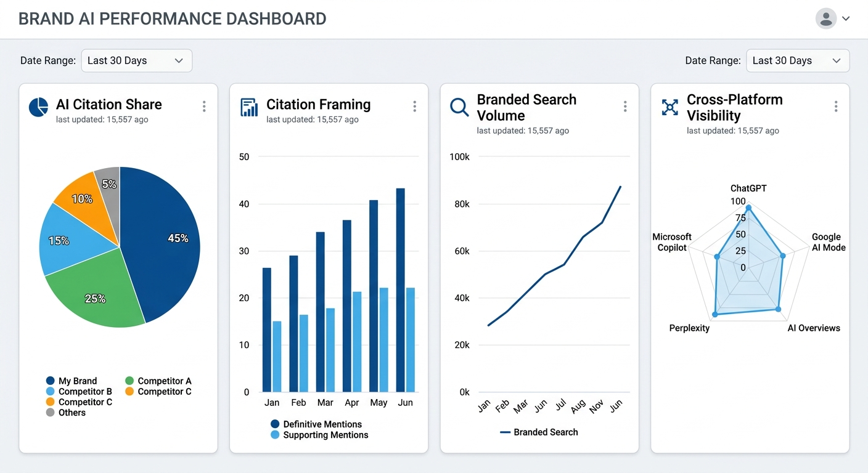Click the user profile avatar icon
Viewport: 868px width, 473px height.
point(826,18)
